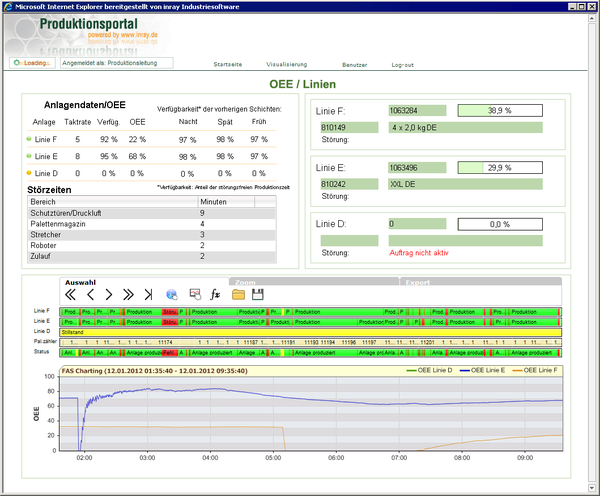Click the field showing 810242

(349, 184)
